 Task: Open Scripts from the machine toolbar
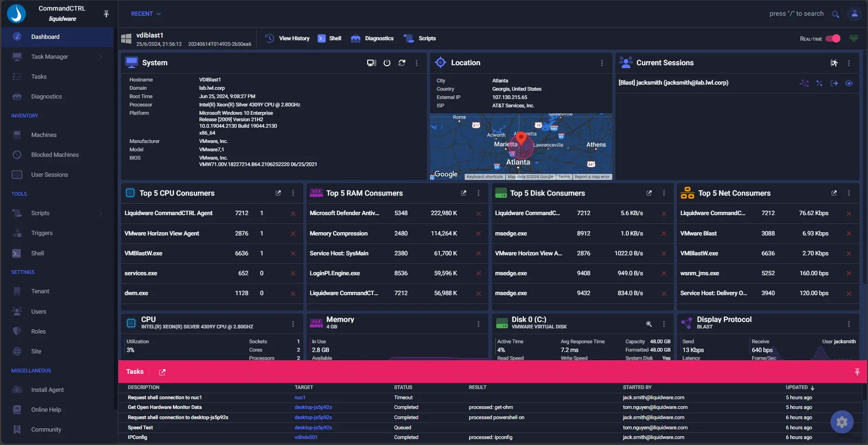point(419,38)
